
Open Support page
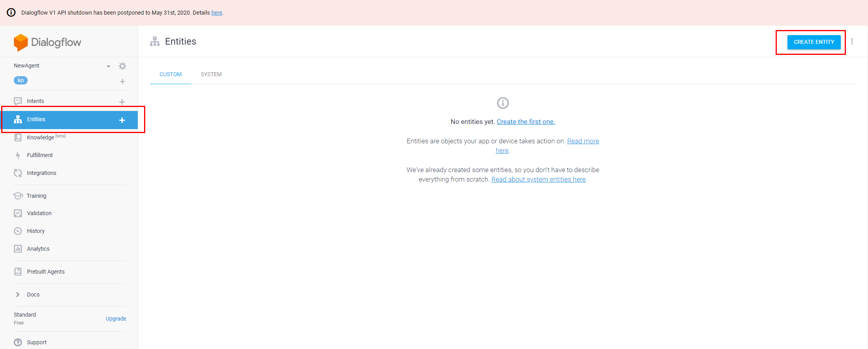37,342
